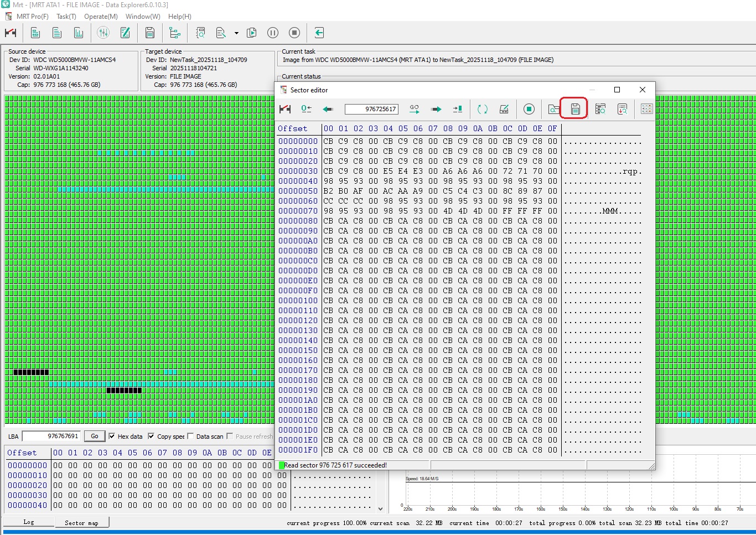Screen dimensions: 756x535
Task: Expand the dropdown arrow beside the search-edit icon
Action: (x=236, y=33)
